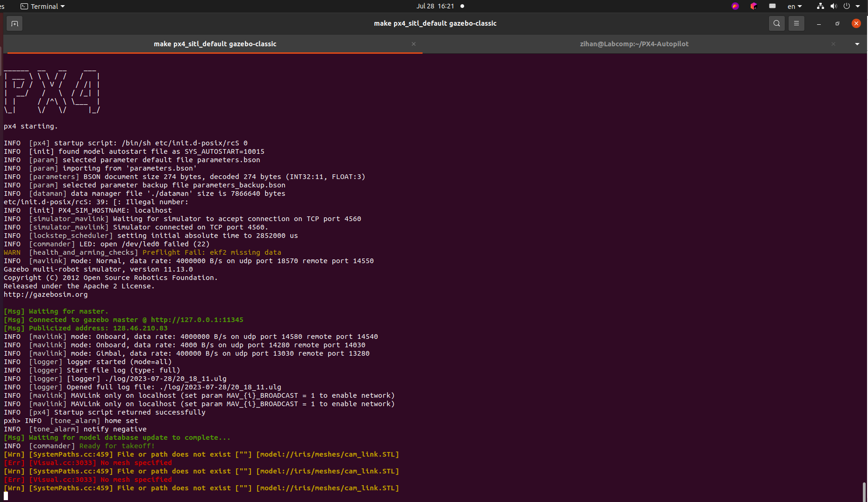868x502 pixels.
Task: Click the 'px4 starting.' line
Action: tap(31, 126)
